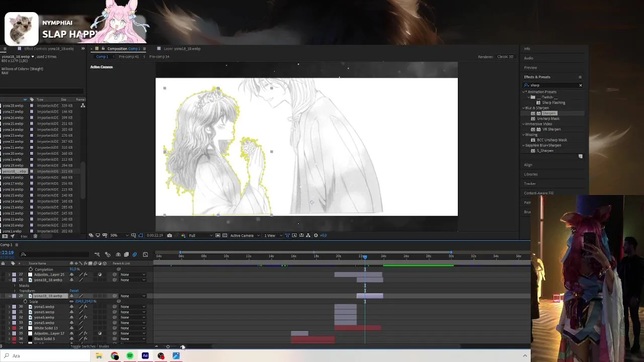Click the timeline layer search field
The width and height of the screenshot is (644, 362).
click(x=55, y=254)
